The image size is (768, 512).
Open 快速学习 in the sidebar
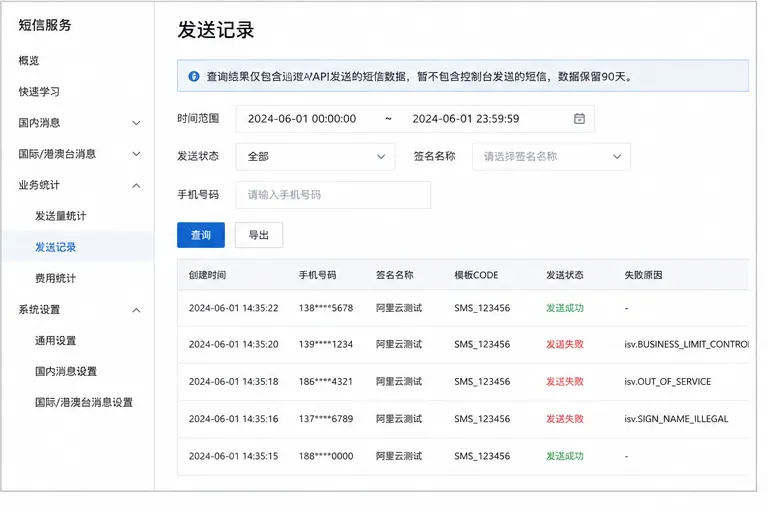click(x=39, y=92)
